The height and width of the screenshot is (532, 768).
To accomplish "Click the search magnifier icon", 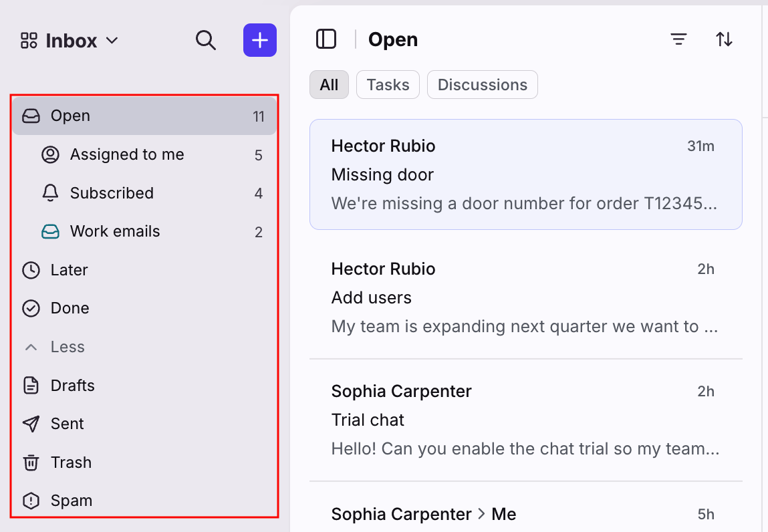I will [x=206, y=40].
